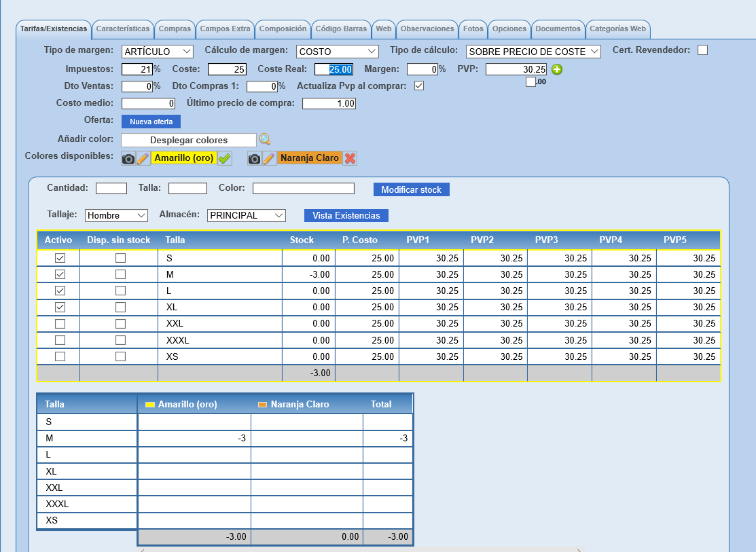This screenshot has height=552, width=756.
Task: Click the green checkmark beside Amarillo (oro)
Action: 225,158
